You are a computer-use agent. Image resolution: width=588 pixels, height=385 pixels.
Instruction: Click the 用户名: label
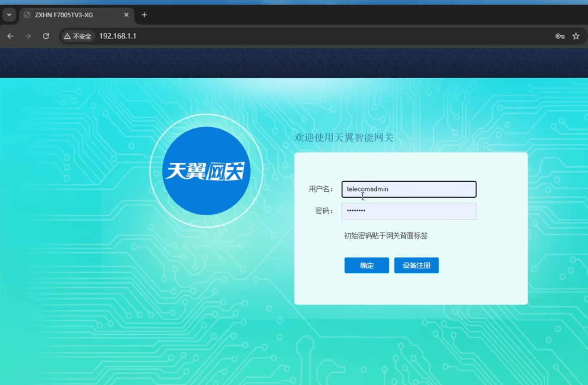pos(321,189)
